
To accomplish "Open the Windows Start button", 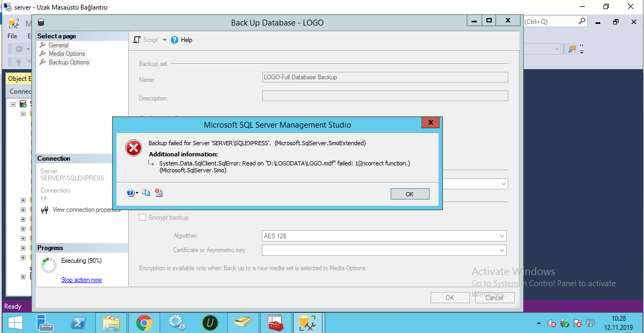I will click(15, 322).
